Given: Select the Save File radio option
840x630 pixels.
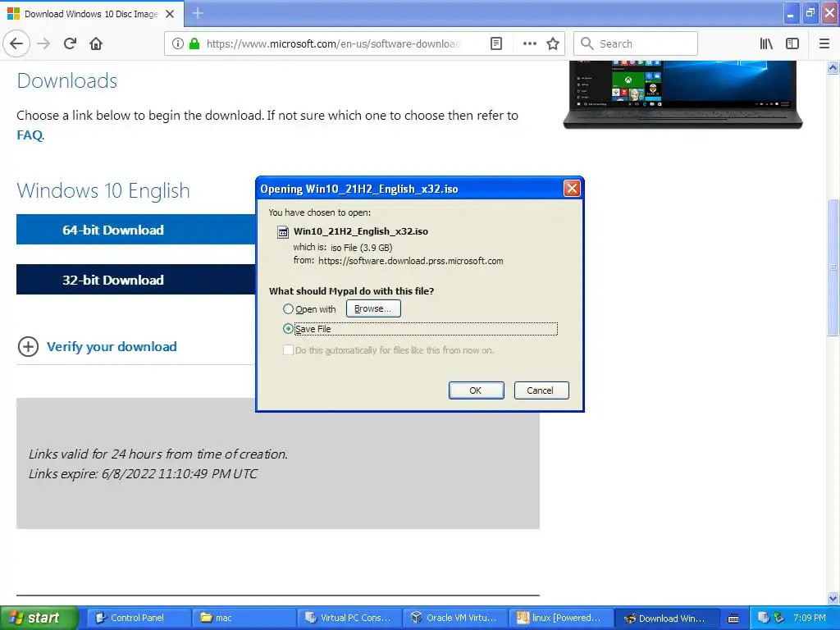Looking at the screenshot, I should 288,328.
